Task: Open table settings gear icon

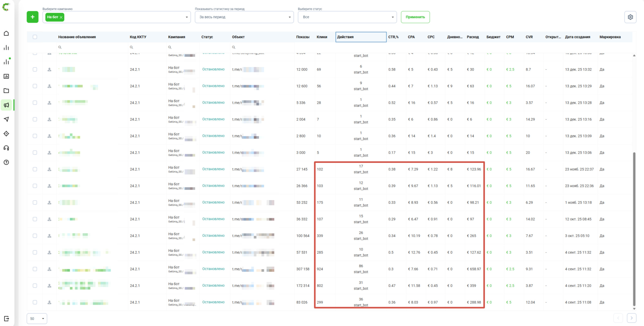Action: tap(630, 17)
